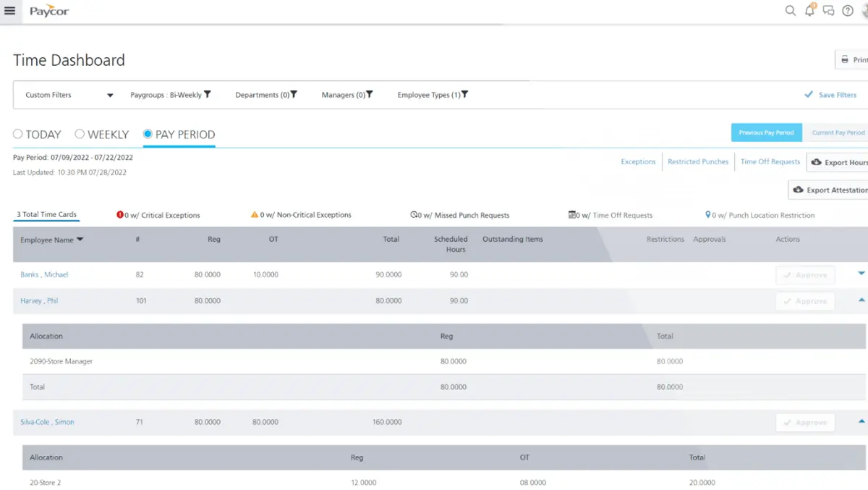This screenshot has width=868, height=490.
Task: Click the first OT column header
Action: point(273,239)
